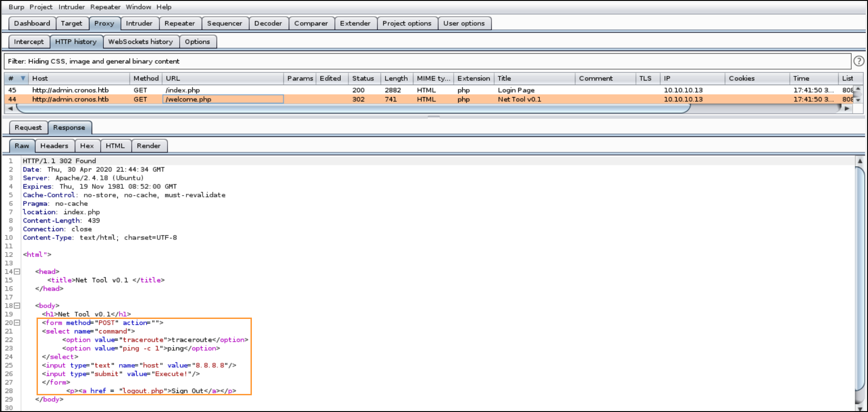Open the WebSockets history sub-tab
This screenshot has width=868, height=412.
point(140,42)
